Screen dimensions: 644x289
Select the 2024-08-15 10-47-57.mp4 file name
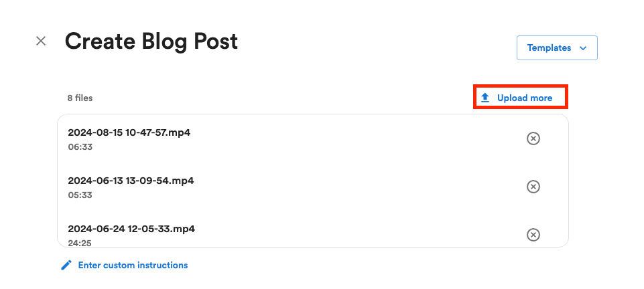click(x=129, y=132)
